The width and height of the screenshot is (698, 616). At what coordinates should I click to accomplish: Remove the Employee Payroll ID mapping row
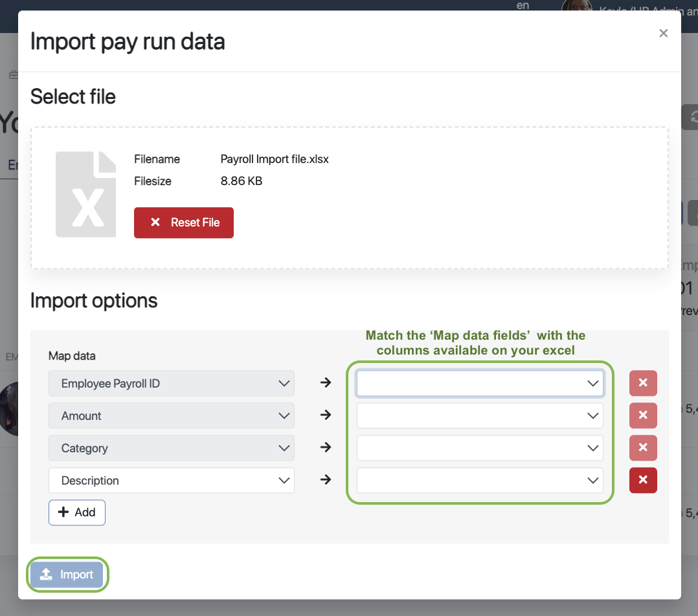pyautogui.click(x=643, y=383)
